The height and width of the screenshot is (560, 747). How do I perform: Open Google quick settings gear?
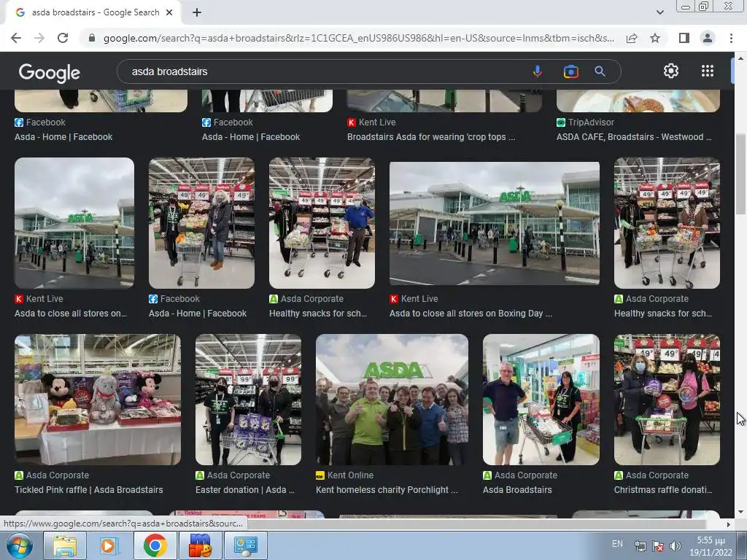click(671, 71)
